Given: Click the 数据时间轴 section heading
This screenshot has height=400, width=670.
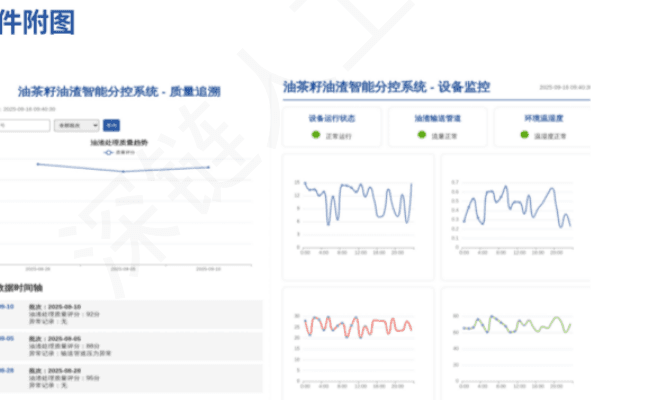Looking at the screenshot, I should coord(21,288).
